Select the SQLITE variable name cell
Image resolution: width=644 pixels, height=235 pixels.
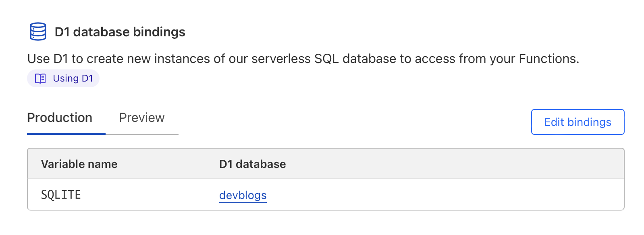point(61,195)
